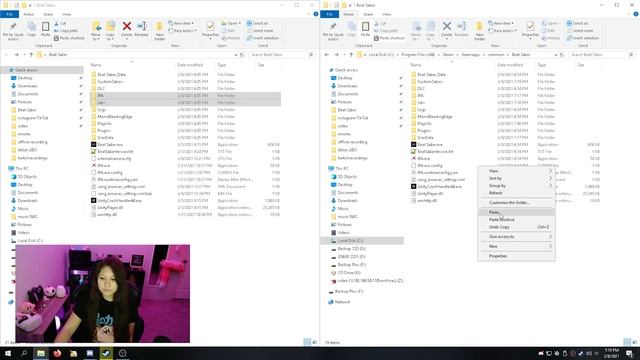
Task: Click Steam in right window breadcrumb path
Action: pos(448,54)
